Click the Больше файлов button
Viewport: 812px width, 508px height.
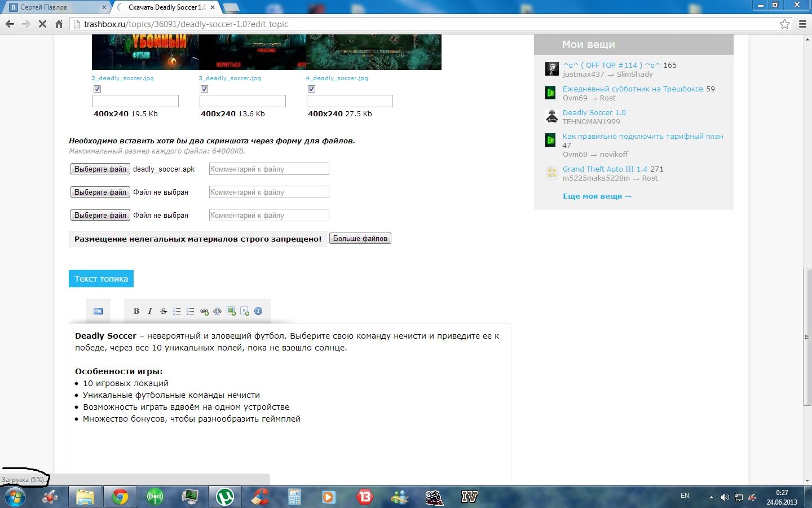pyautogui.click(x=360, y=239)
